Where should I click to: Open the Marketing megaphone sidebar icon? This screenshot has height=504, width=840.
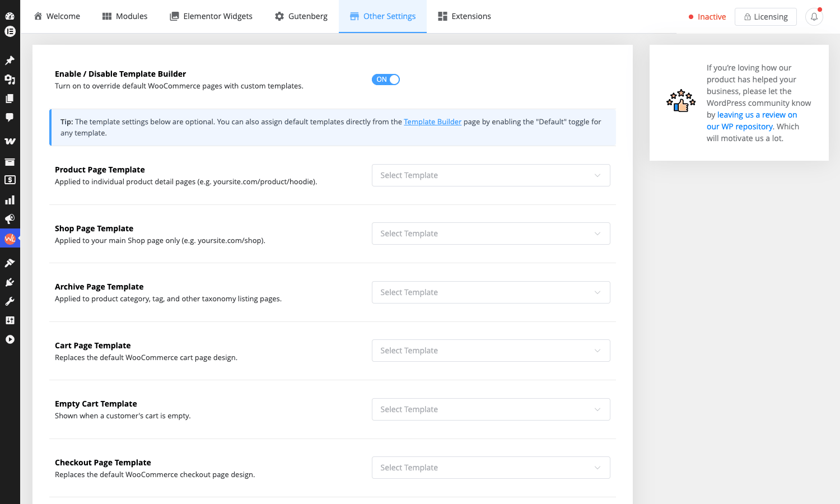coord(10,219)
